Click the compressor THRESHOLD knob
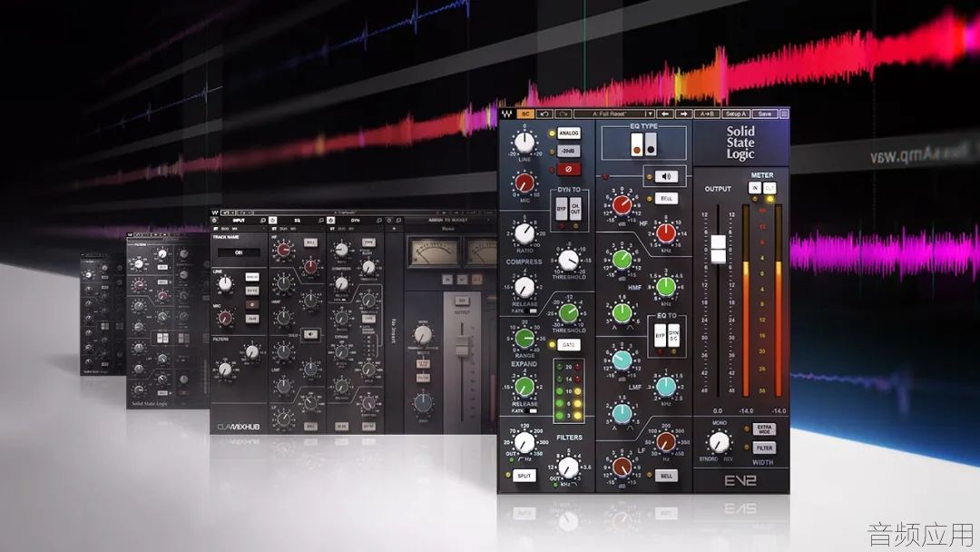This screenshot has height=552, width=980. (x=568, y=260)
